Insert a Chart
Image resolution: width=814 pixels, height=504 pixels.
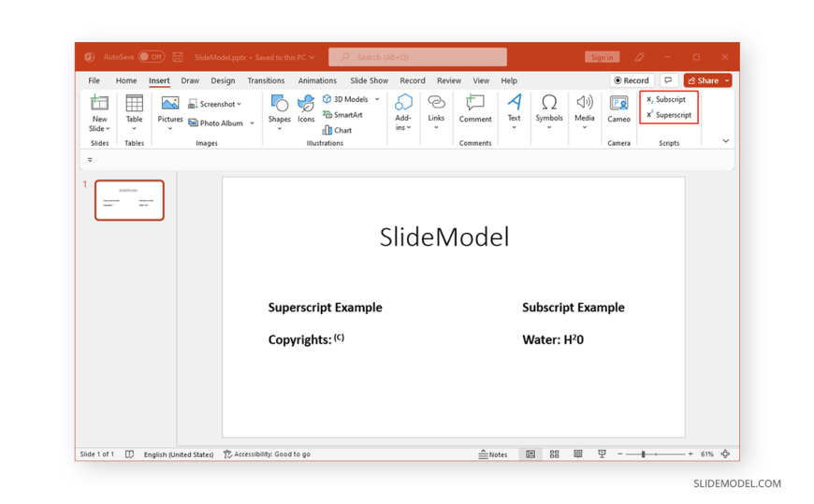point(338,130)
